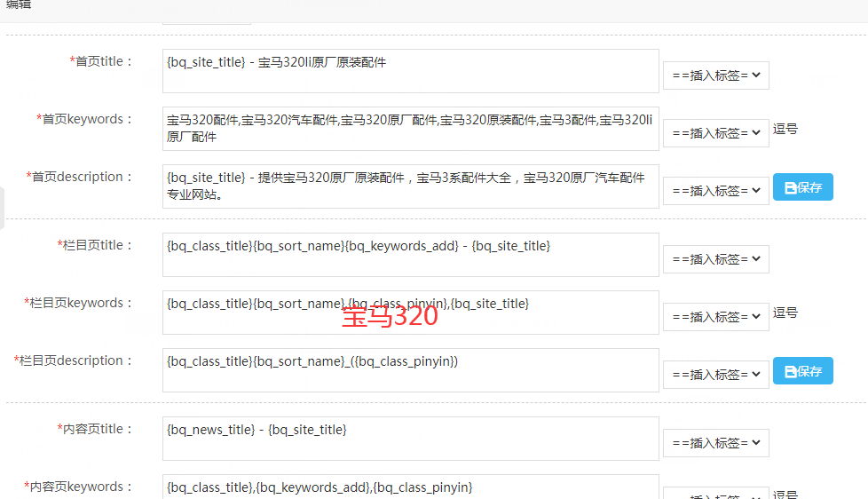Open insert-tag dropdown for 首页description

pyautogui.click(x=715, y=191)
